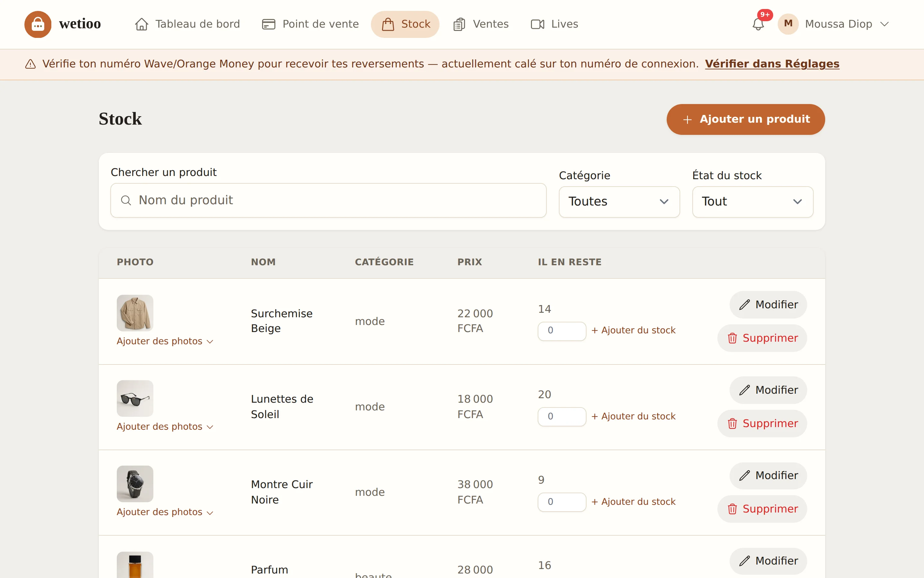Open the Lives section
The height and width of the screenshot is (578, 924).
point(554,24)
